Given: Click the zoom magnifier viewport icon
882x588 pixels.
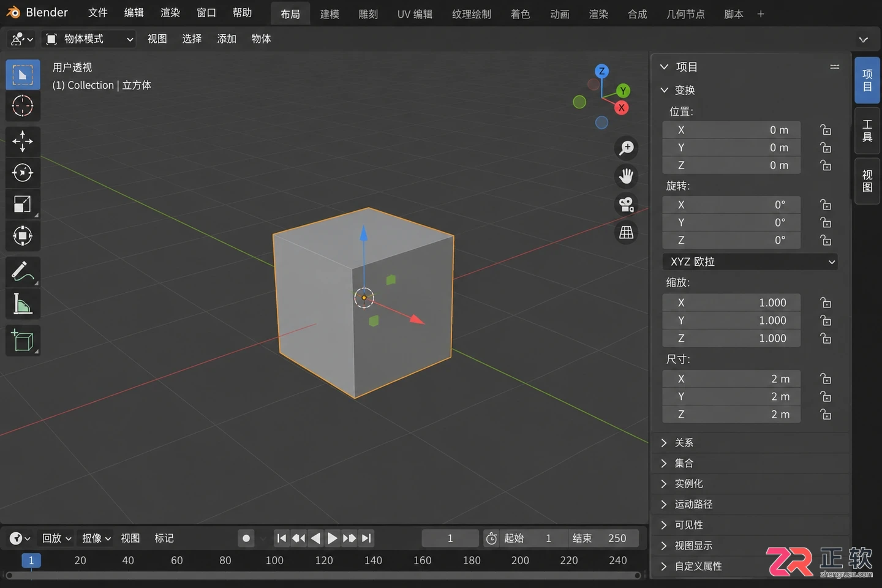Looking at the screenshot, I should (x=626, y=148).
